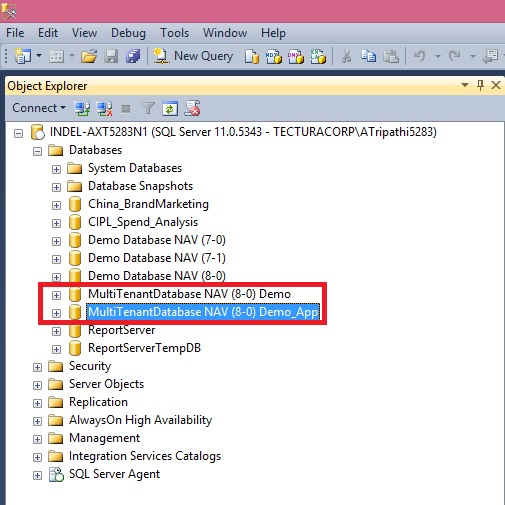Click the Analysis Services DMX Query icon
Image resolution: width=505 pixels, height=505 pixels.
click(x=296, y=56)
